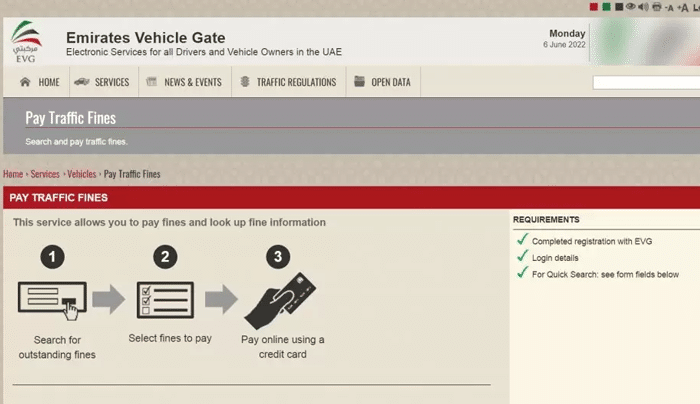Image resolution: width=700 pixels, height=404 pixels.
Task: Toggle the eye accessibility view icon
Action: [x=631, y=6]
